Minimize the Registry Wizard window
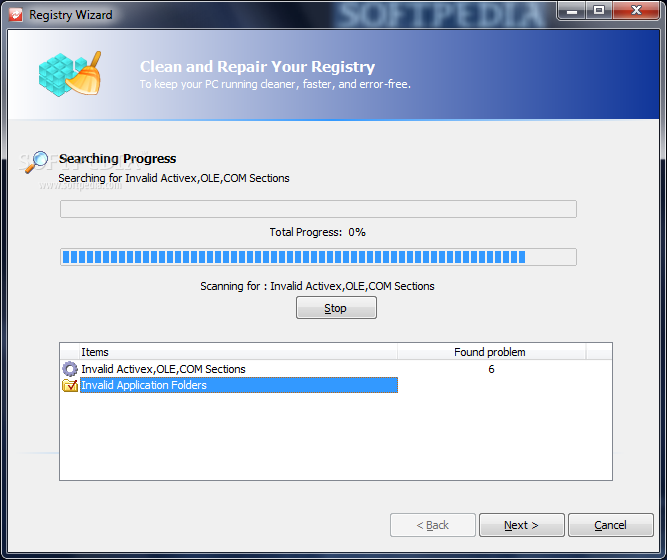The image size is (667, 560). pos(572,11)
